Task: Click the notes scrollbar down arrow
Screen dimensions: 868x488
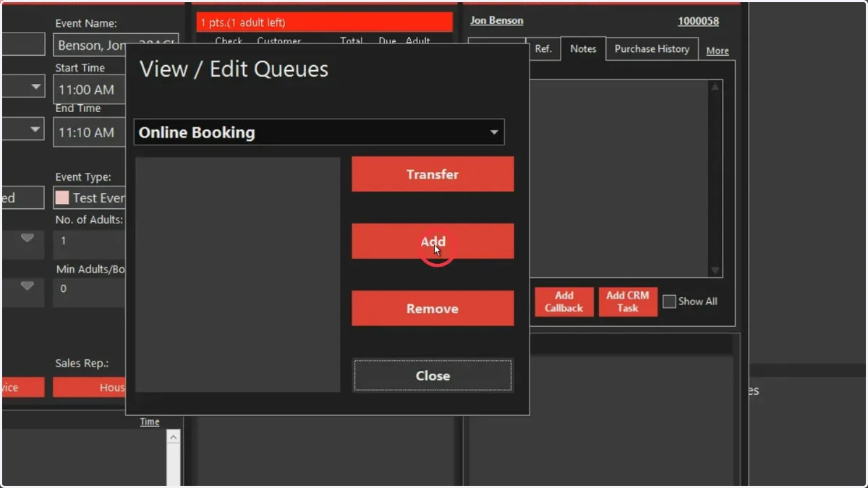Action: 715,270
